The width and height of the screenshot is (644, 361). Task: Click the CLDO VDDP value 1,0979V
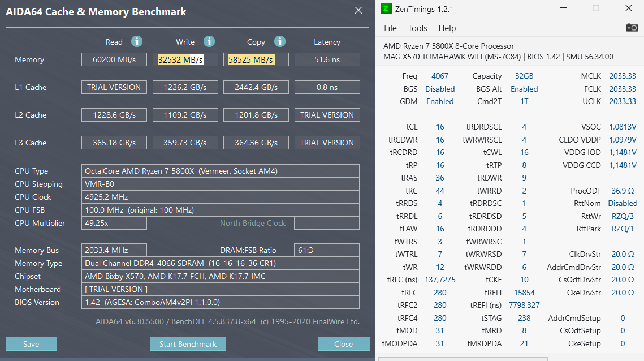pos(623,140)
